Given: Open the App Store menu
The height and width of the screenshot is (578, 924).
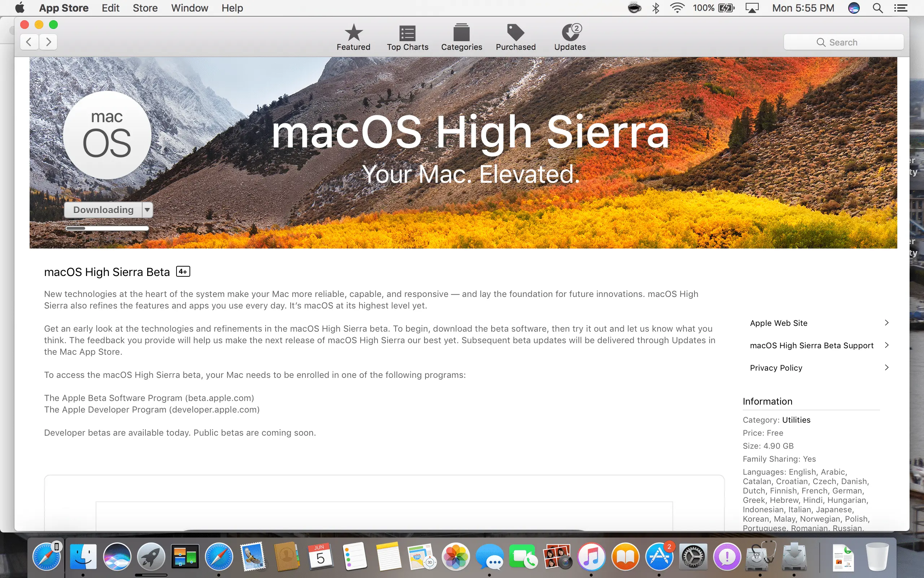Looking at the screenshot, I should point(64,8).
